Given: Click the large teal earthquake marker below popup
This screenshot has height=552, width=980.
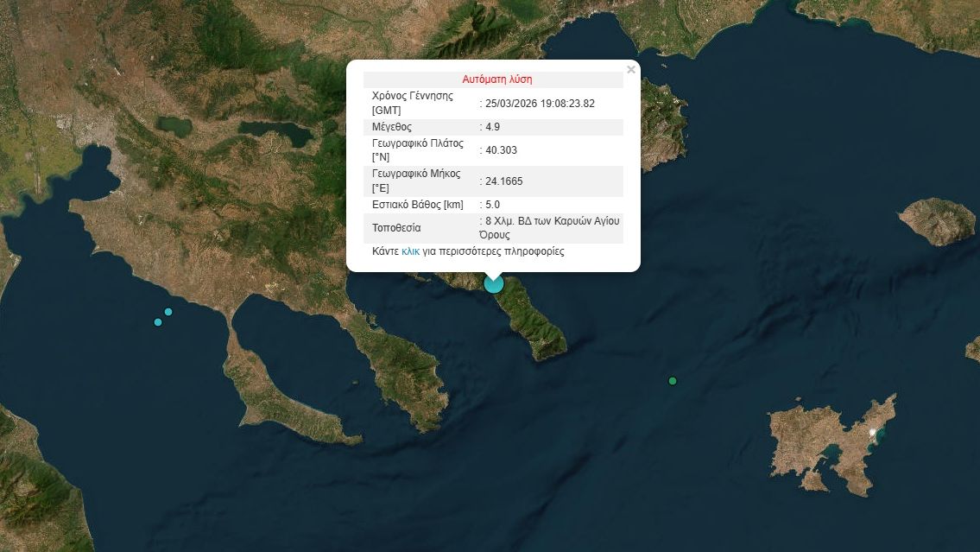Looking at the screenshot, I should click(x=494, y=283).
